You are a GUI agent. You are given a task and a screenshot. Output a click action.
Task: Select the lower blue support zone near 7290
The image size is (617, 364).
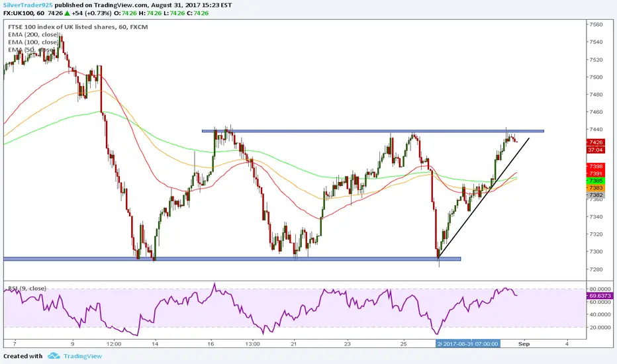coord(232,259)
